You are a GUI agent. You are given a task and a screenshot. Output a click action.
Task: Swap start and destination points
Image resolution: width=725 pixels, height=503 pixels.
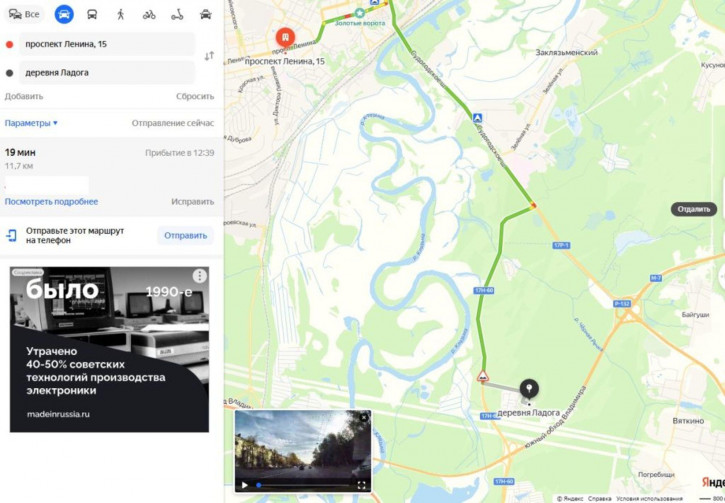(x=209, y=56)
